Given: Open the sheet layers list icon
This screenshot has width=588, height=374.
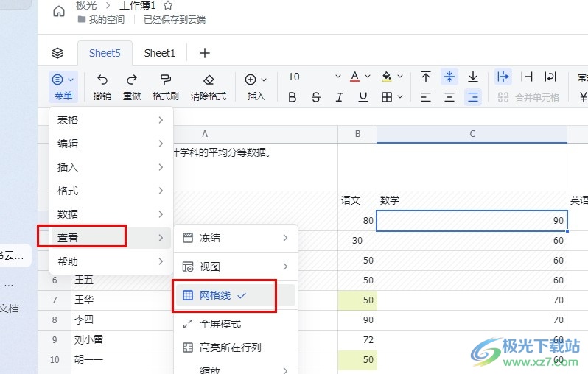Looking at the screenshot, I should (57, 53).
